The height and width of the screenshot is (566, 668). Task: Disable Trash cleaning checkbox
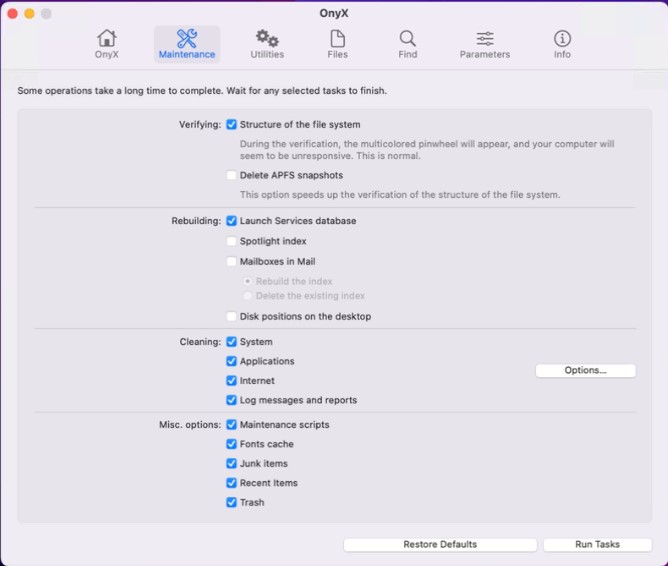click(x=232, y=503)
